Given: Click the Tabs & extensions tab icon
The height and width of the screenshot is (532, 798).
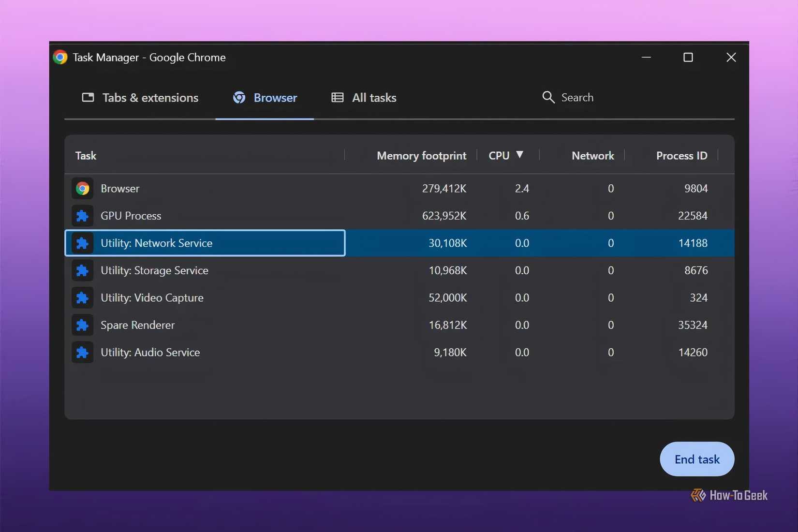Looking at the screenshot, I should [88, 97].
